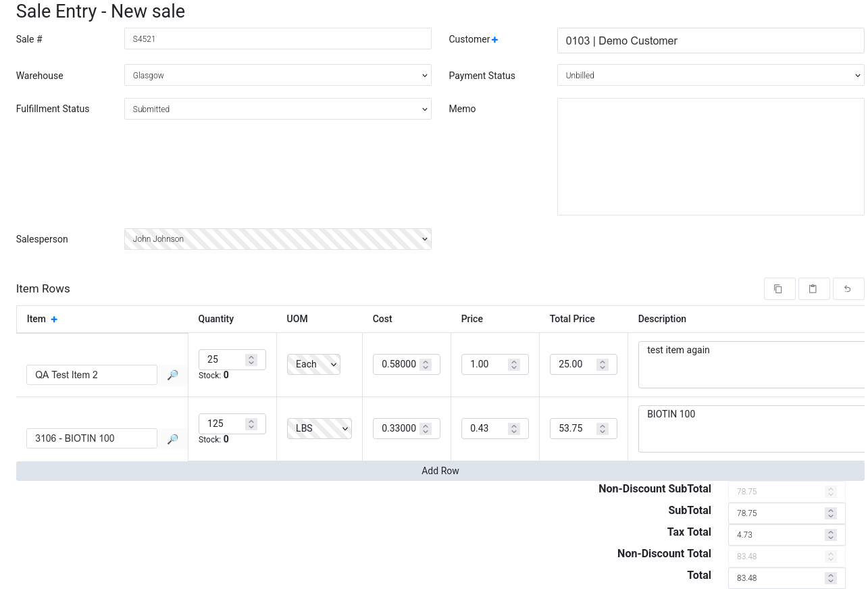The width and height of the screenshot is (868, 589).
Task: Open the Salesperson dropdown showing John Johnson
Action: point(278,238)
